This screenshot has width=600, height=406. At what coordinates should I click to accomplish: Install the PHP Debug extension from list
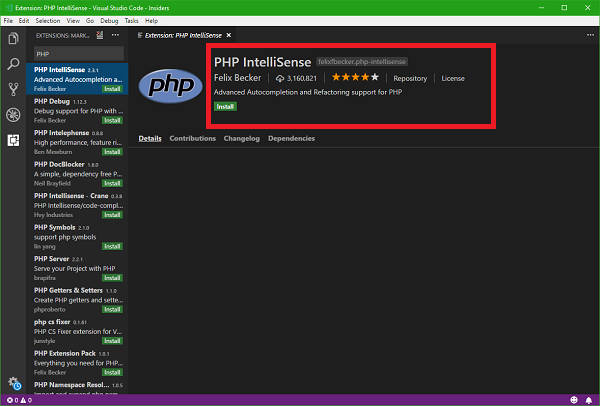(x=112, y=120)
